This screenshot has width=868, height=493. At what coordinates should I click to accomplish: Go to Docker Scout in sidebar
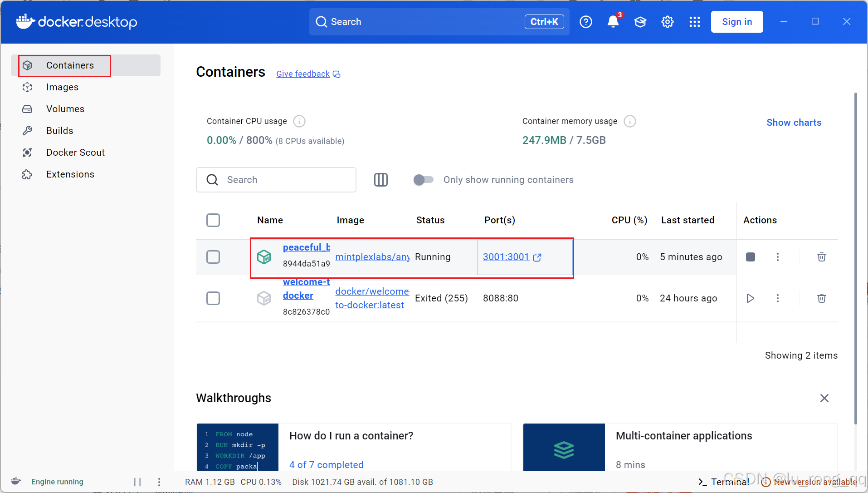(86, 153)
